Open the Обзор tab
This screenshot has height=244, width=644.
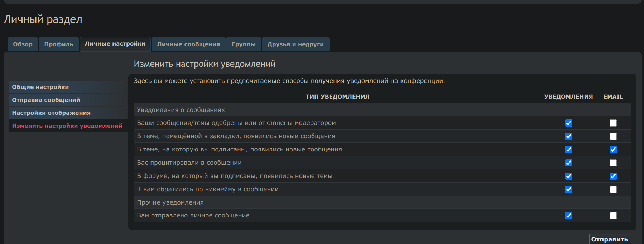23,44
